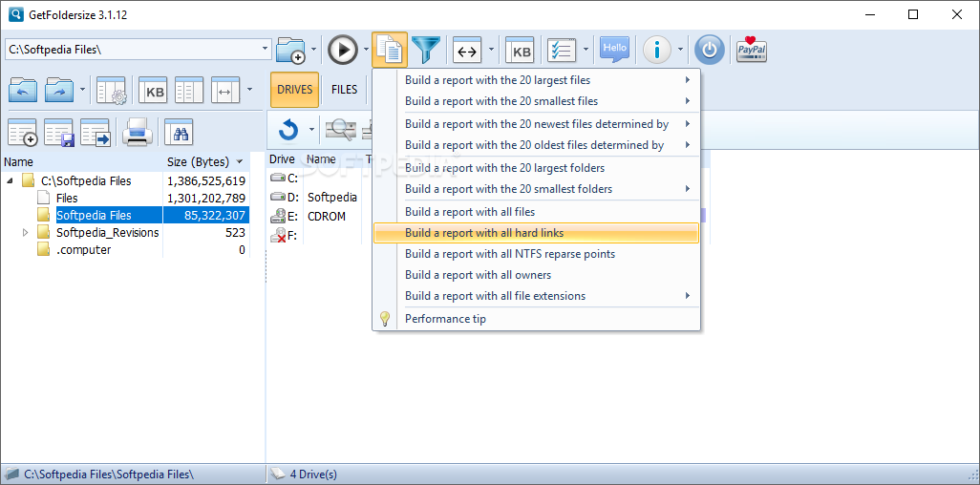This screenshot has width=980, height=485.
Task: Open dropdown arrow beside folder forward icon
Action: tap(83, 90)
